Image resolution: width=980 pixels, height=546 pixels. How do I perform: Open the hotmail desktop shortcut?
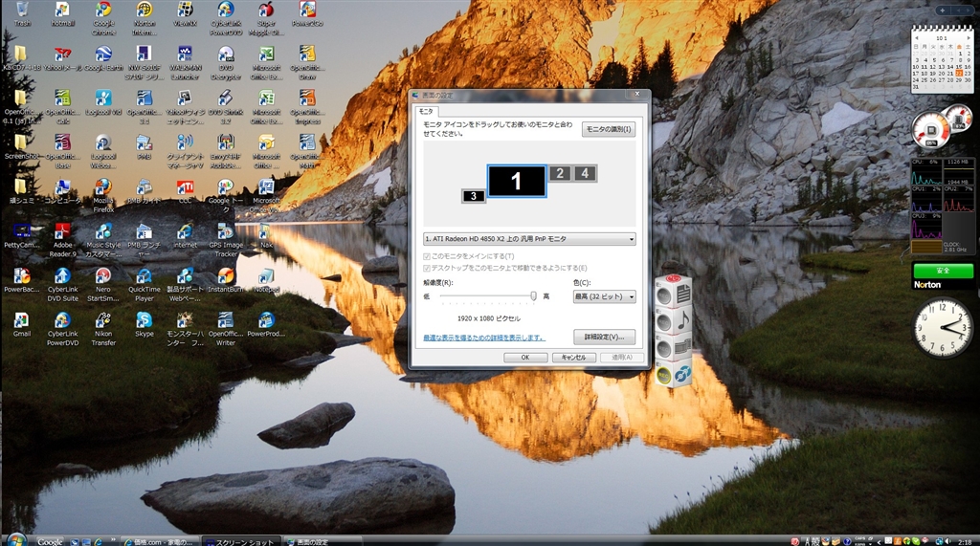click(62, 13)
